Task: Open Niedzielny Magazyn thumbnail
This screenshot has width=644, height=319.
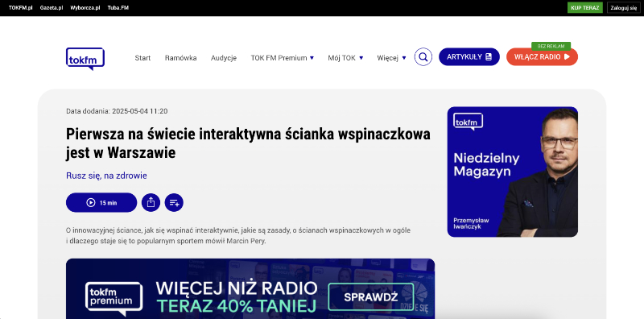Action: pos(513,172)
